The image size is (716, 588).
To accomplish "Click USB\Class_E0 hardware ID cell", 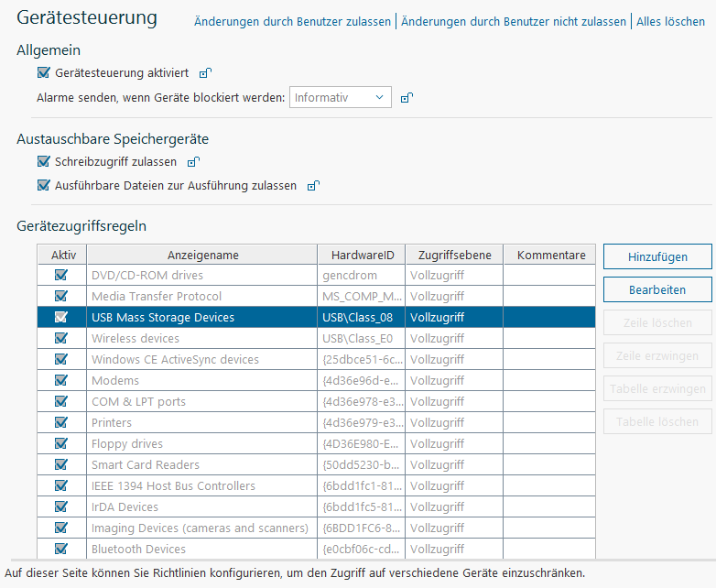I will (x=361, y=338).
